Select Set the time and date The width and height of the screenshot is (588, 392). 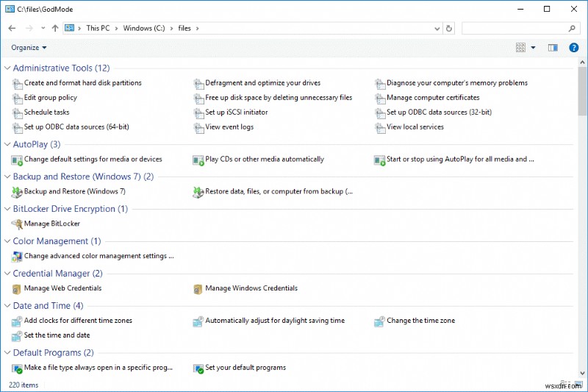point(57,335)
